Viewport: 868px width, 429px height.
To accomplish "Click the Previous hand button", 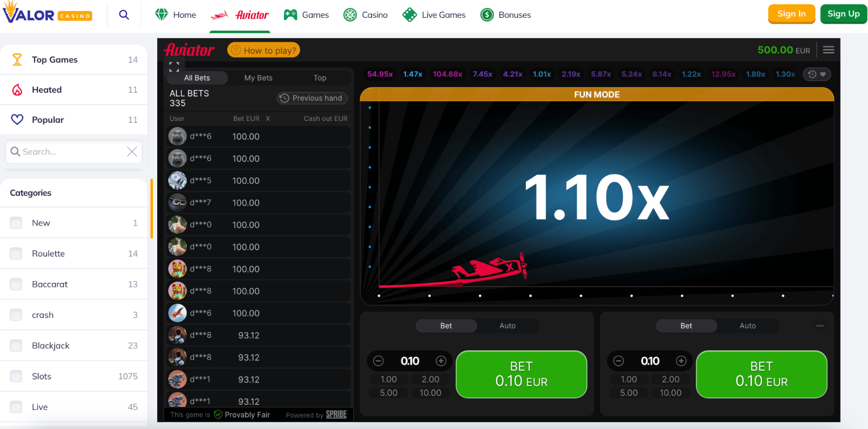I will [312, 98].
